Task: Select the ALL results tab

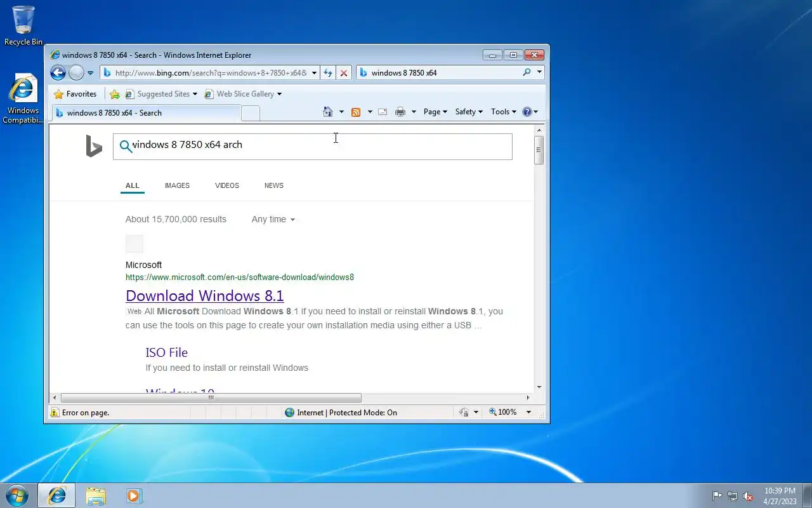Action: point(132,185)
